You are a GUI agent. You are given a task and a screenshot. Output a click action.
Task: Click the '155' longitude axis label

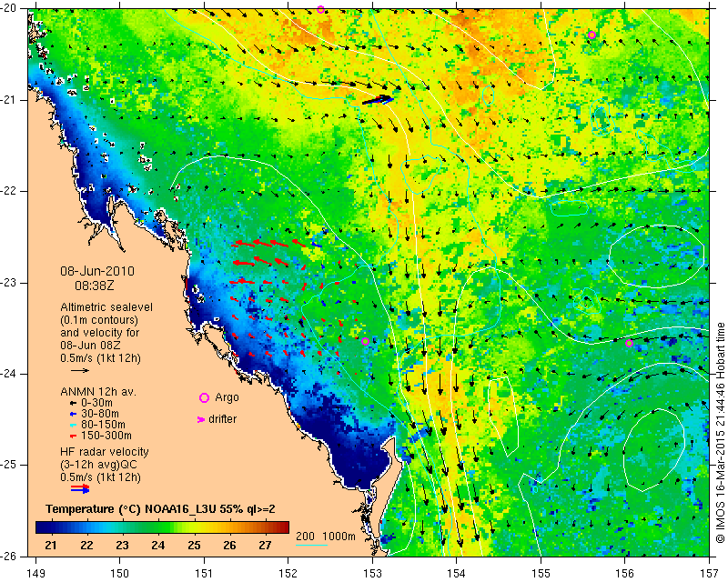541,574
